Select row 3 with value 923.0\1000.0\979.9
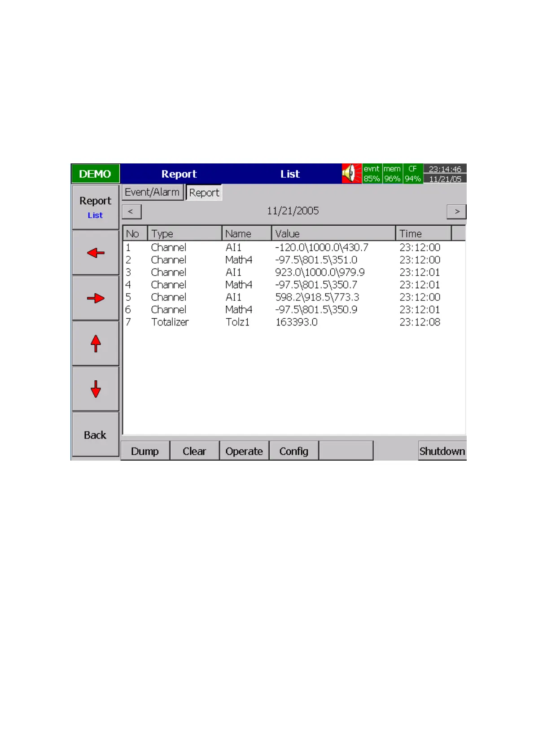The width and height of the screenshot is (534, 756). (x=294, y=273)
